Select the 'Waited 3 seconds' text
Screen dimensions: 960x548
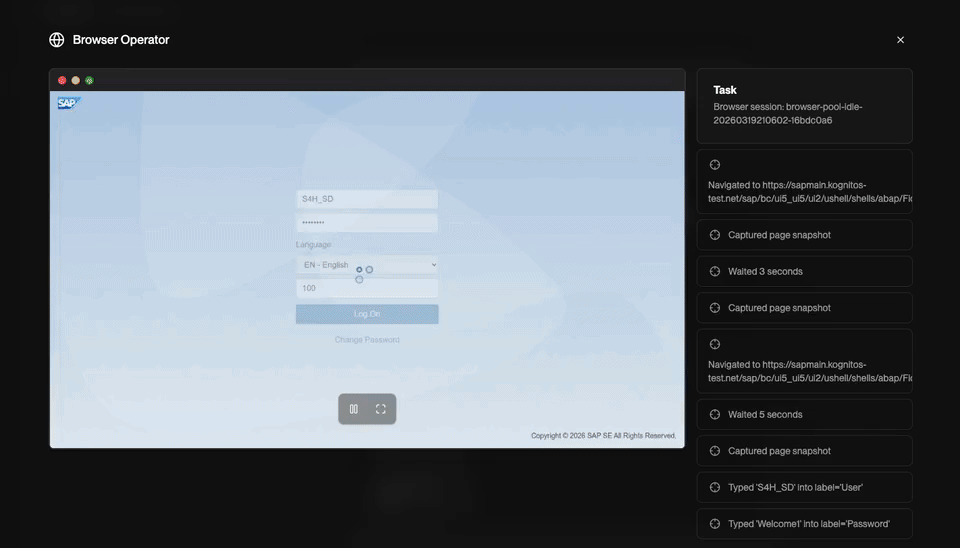[x=765, y=271]
